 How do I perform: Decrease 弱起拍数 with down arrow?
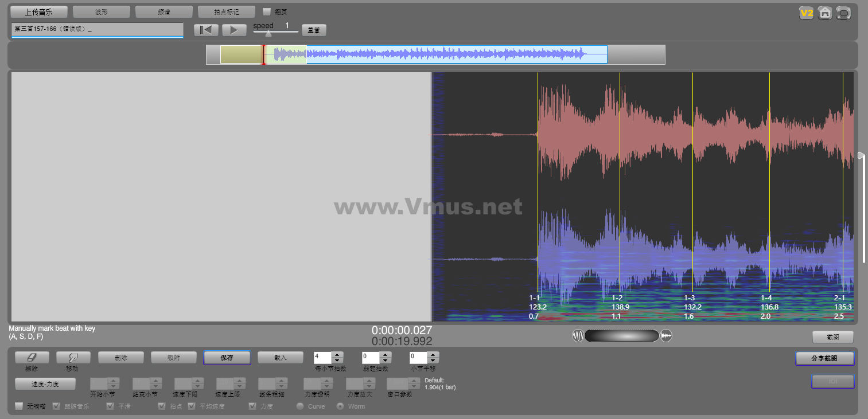[x=386, y=361]
